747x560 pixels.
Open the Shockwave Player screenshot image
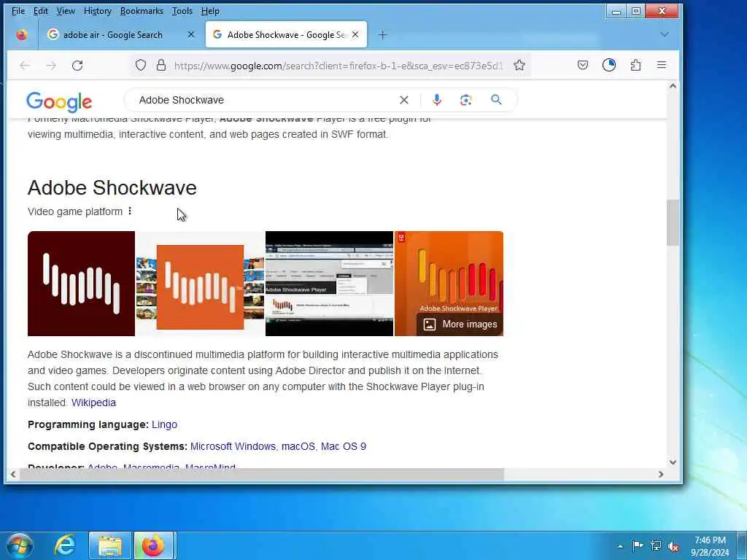pos(329,284)
